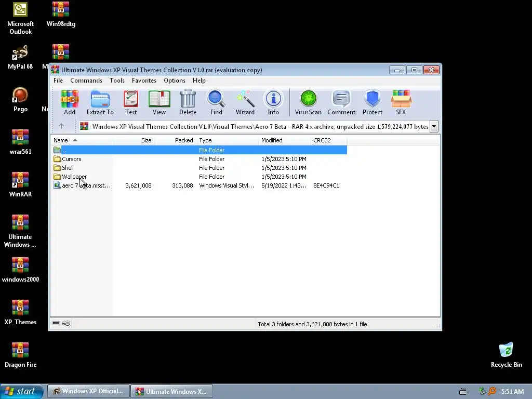Click the orange magnifier tray icon
This screenshot has width=532, height=399.
(x=492, y=391)
